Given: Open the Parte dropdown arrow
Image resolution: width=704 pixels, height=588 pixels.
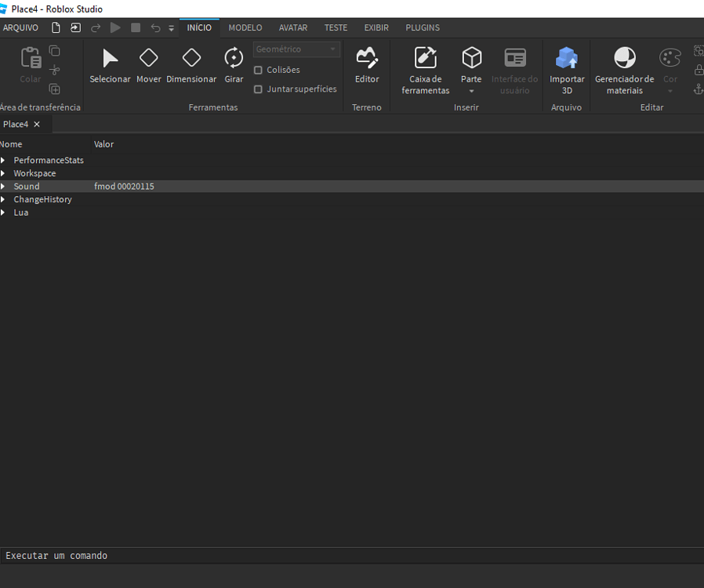Looking at the screenshot, I should click(471, 91).
